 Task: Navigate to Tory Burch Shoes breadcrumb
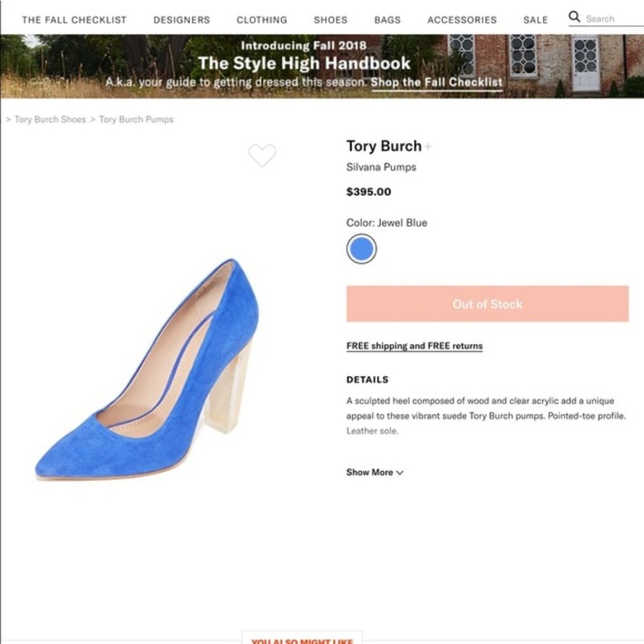click(50, 119)
